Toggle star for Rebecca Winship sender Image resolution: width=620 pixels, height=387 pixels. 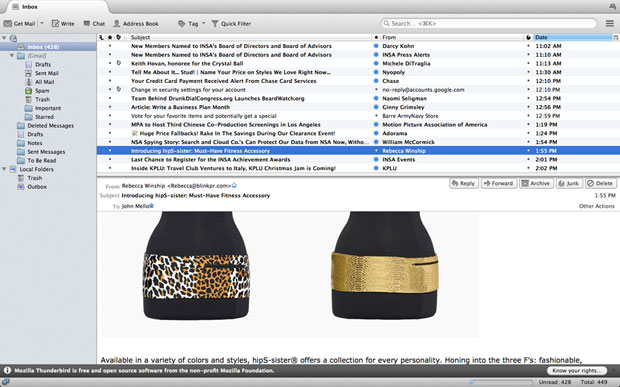234,185
